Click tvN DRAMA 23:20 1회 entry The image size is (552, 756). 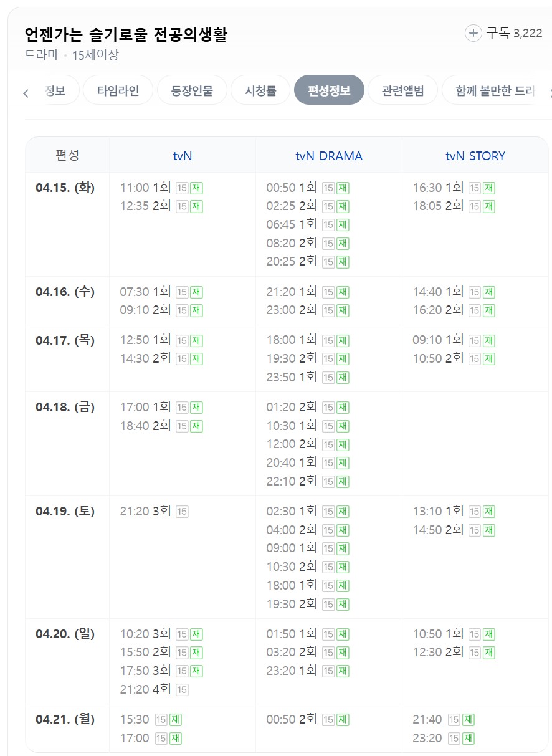[308, 671]
